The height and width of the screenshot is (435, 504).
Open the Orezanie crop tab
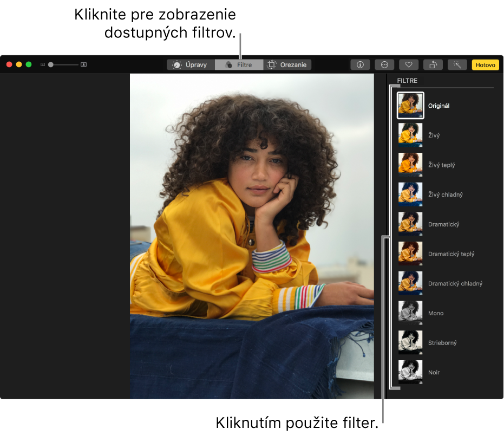[x=287, y=64]
